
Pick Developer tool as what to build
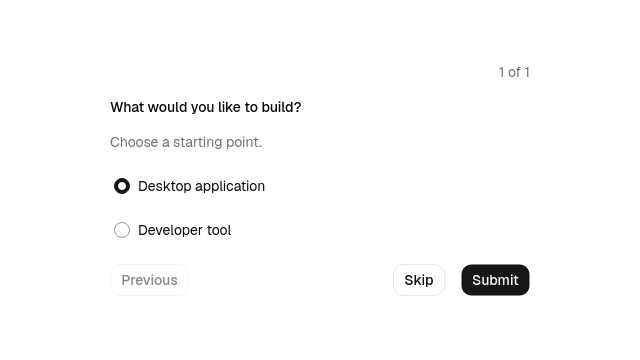(122, 230)
